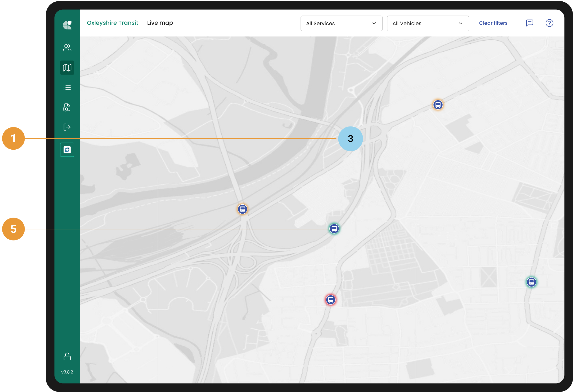Open the list view sidebar icon

pos(67,88)
